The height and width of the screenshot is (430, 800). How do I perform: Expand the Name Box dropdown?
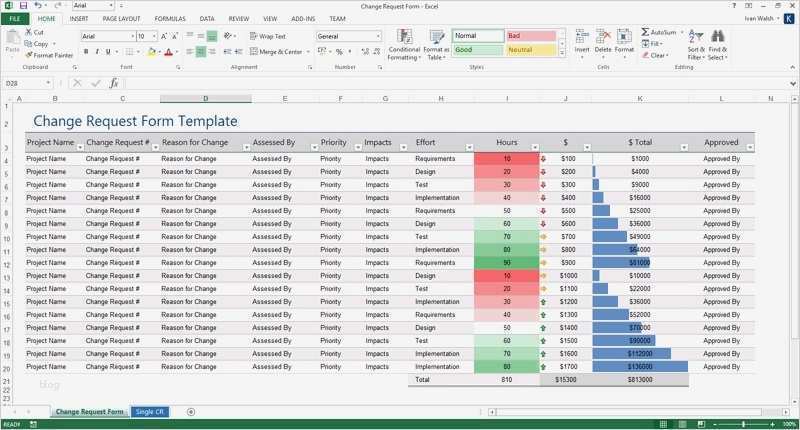coord(48,83)
